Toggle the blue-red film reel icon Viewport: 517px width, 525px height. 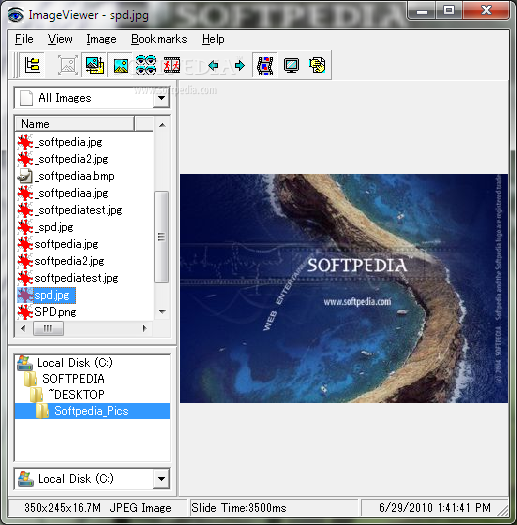265,65
